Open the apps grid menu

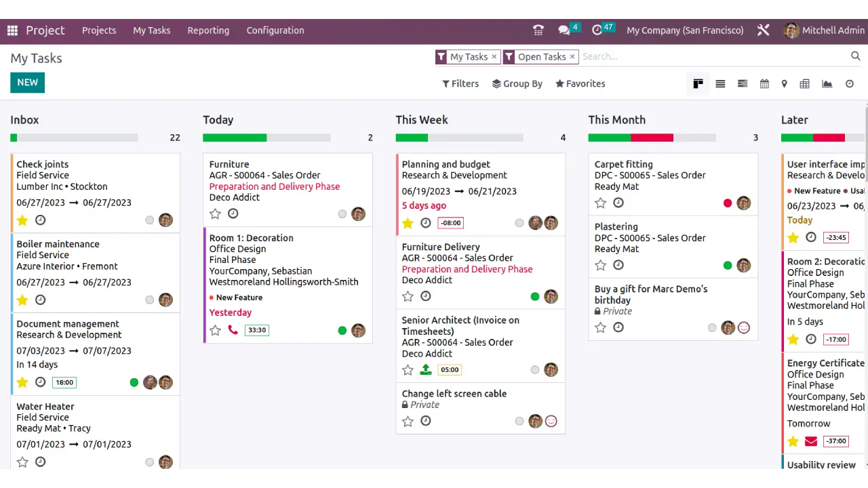click(12, 30)
